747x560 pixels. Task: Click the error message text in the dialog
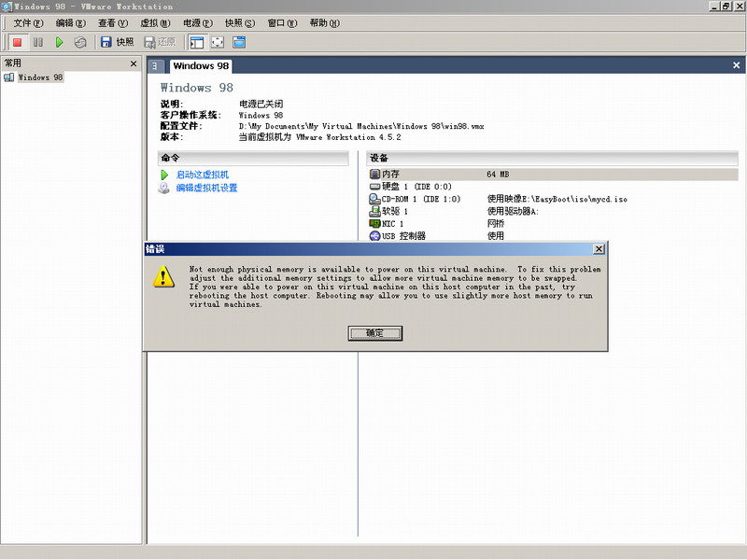pos(395,287)
